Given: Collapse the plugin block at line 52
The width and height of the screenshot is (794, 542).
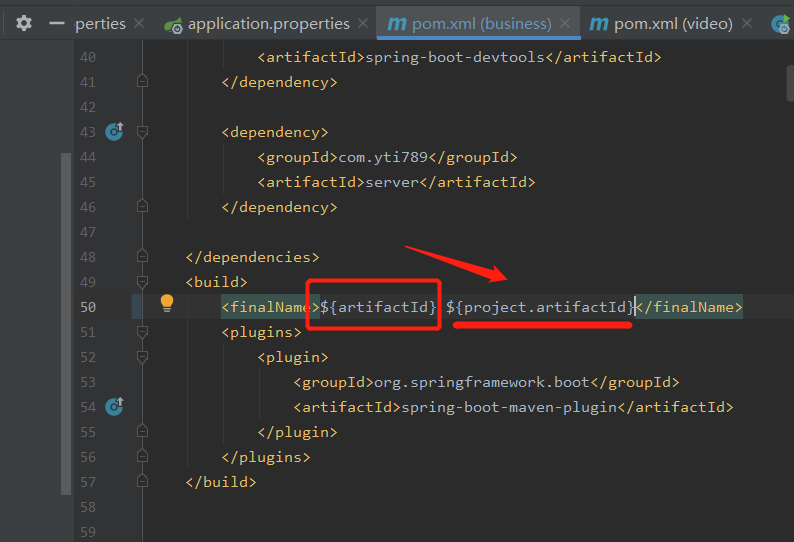Looking at the screenshot, I should tap(142, 357).
